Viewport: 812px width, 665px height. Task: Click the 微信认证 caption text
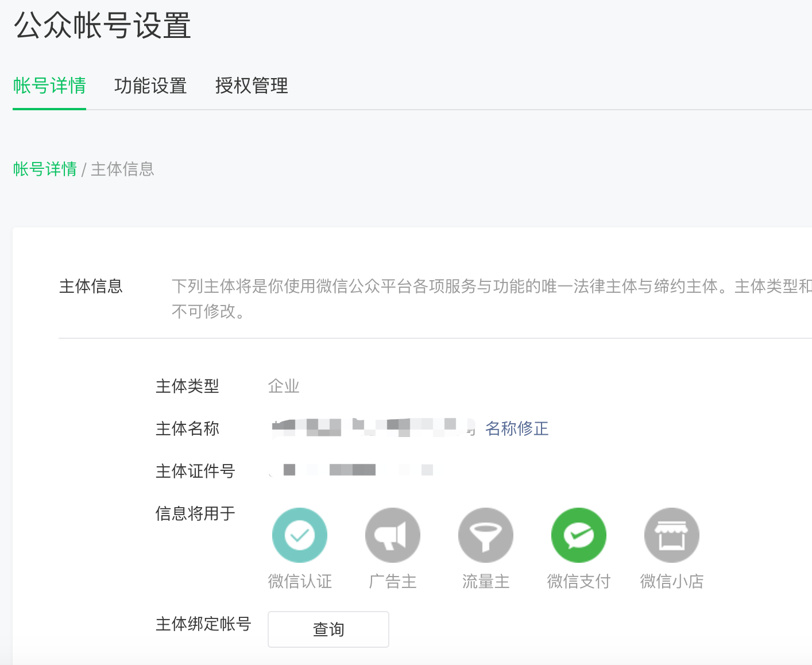(x=300, y=581)
